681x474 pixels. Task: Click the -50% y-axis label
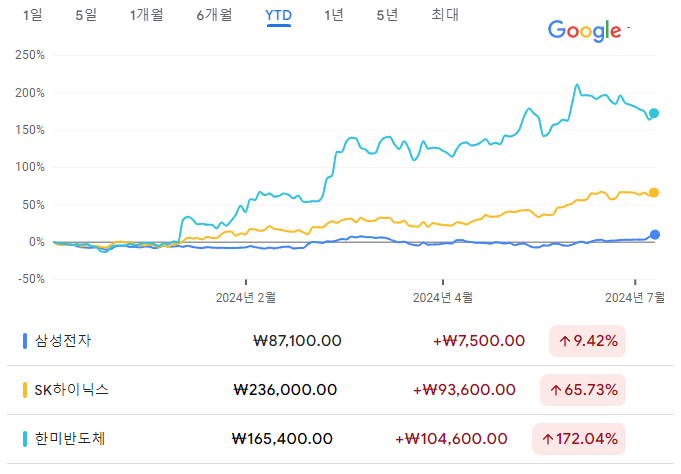31,279
